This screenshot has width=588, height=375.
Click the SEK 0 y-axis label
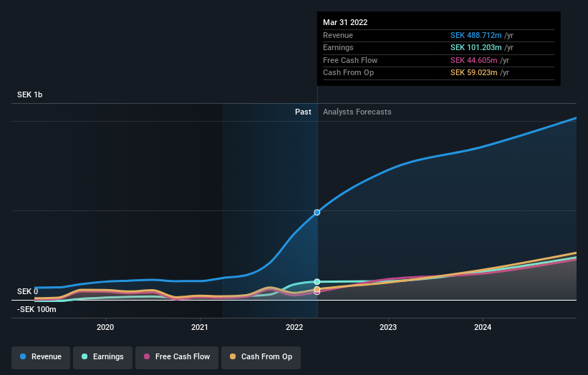click(27, 291)
